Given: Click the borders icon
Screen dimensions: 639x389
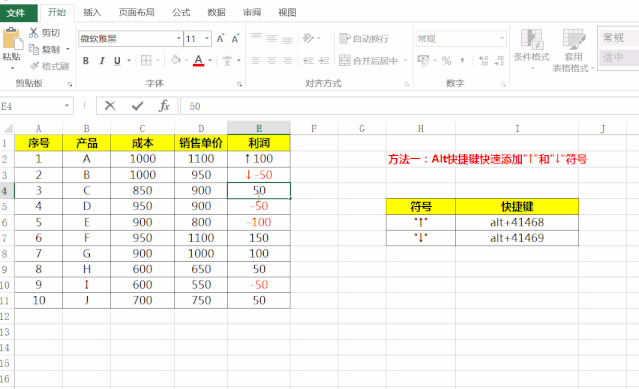Looking at the screenshot, I should coord(146,61).
